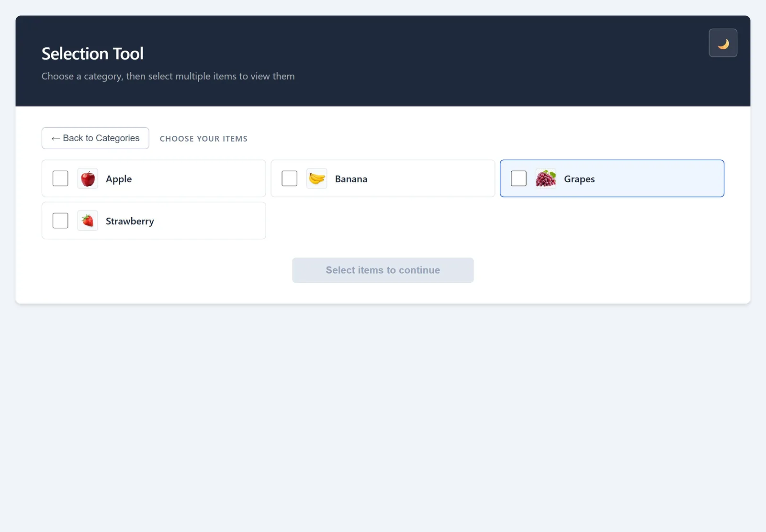The height and width of the screenshot is (532, 766).
Task: Check the Apple checkbox
Action: pos(60,178)
